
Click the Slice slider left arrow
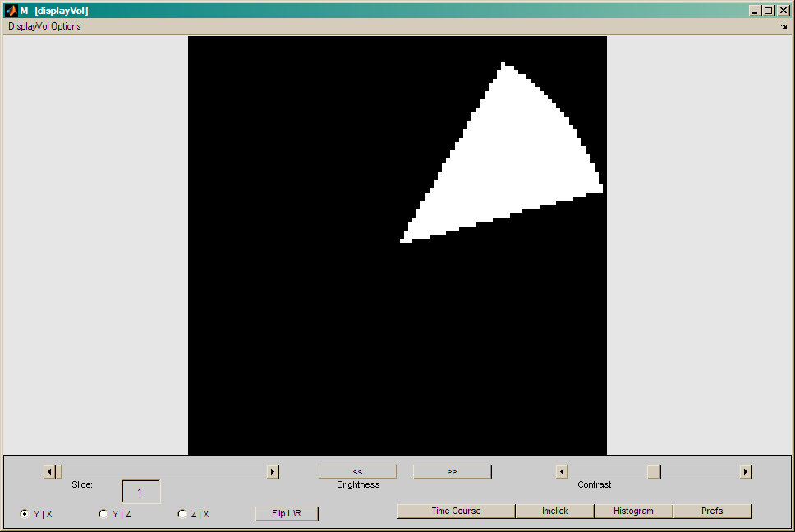(x=48, y=472)
